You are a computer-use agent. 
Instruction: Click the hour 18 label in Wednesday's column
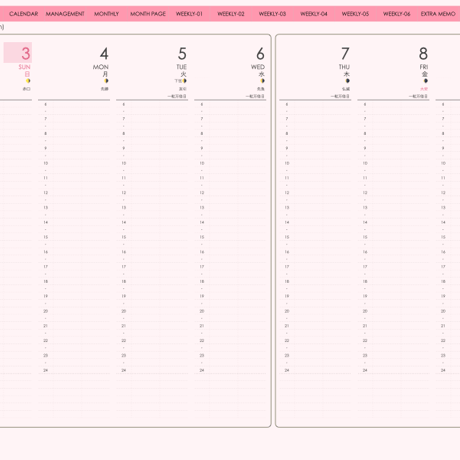click(x=202, y=281)
